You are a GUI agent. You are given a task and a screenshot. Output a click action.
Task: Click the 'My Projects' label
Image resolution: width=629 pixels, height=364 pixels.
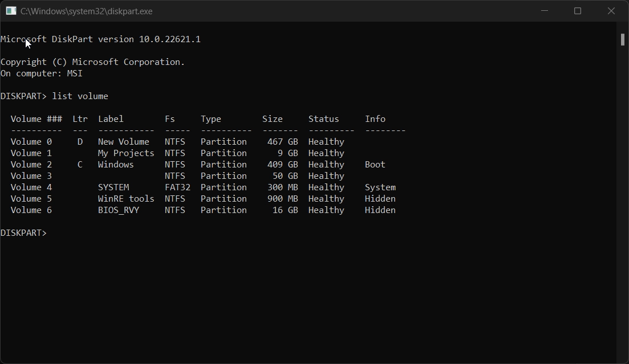pos(126,153)
